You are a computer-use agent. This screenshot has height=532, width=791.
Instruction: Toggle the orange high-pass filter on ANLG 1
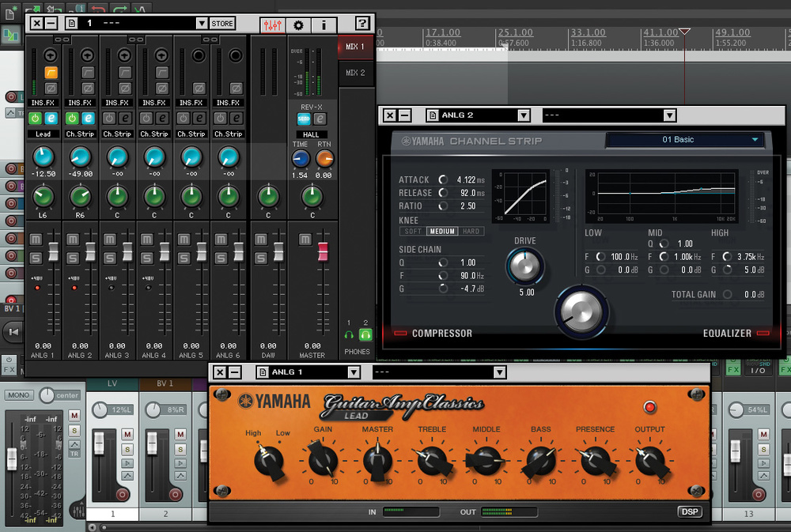51,73
